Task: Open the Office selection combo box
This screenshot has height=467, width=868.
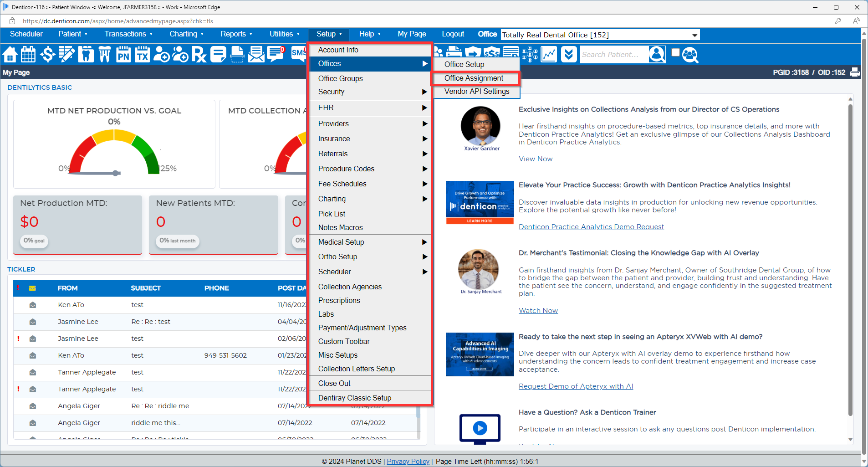Action: click(x=600, y=35)
